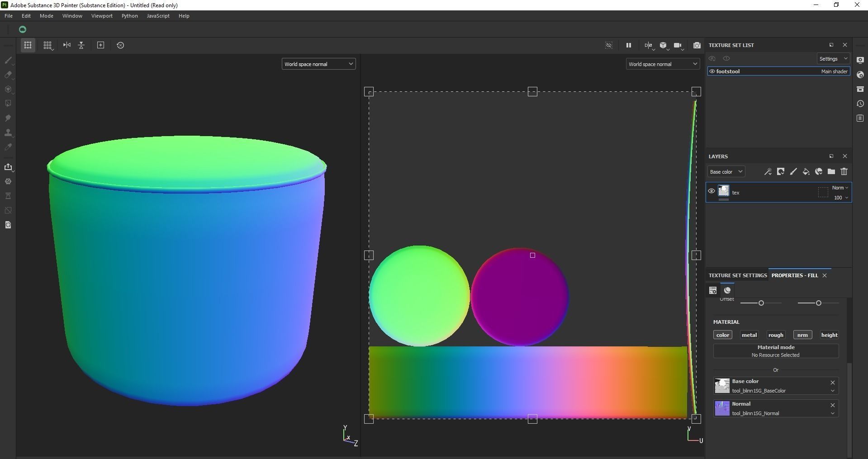Click the 3D cube view mode icon
Image resolution: width=868 pixels, height=459 pixels.
tap(663, 45)
